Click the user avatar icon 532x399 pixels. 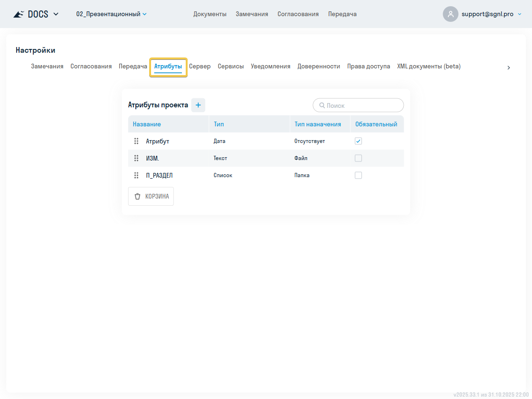(450, 14)
